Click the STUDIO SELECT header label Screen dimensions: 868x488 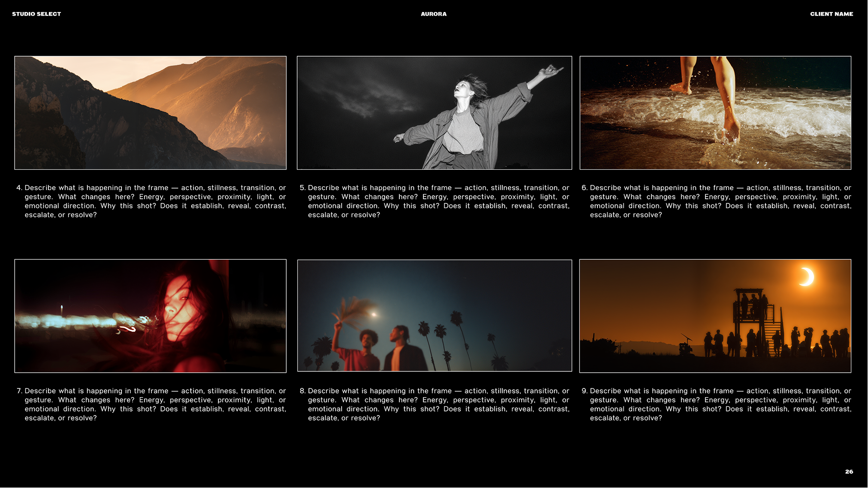37,14
